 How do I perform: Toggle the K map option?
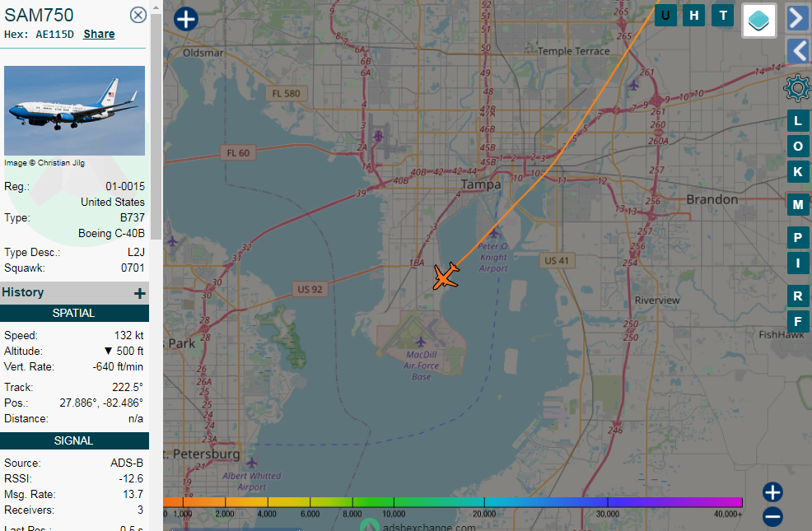point(798,172)
